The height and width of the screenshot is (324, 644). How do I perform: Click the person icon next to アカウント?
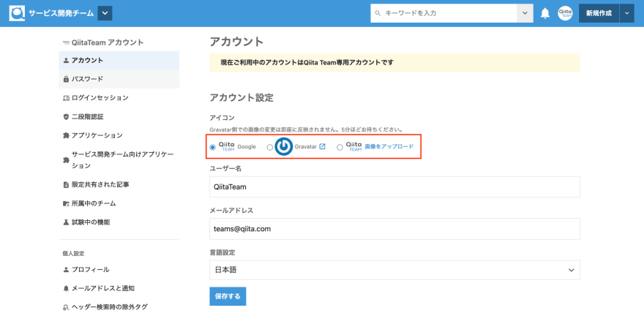coord(66,61)
